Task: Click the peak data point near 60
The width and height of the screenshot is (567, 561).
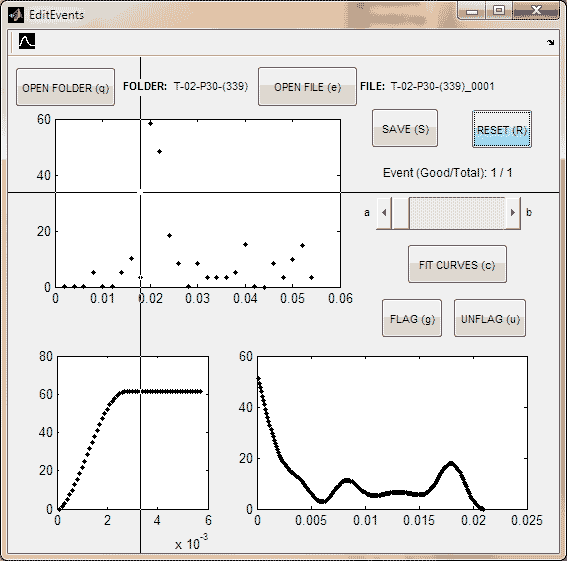Action: click(x=150, y=123)
